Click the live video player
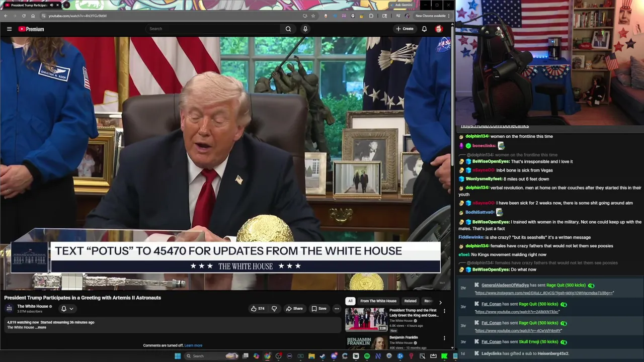 click(x=225, y=163)
